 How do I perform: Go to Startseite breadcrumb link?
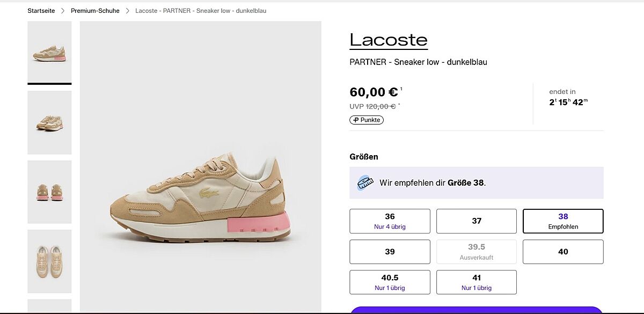coord(41,11)
